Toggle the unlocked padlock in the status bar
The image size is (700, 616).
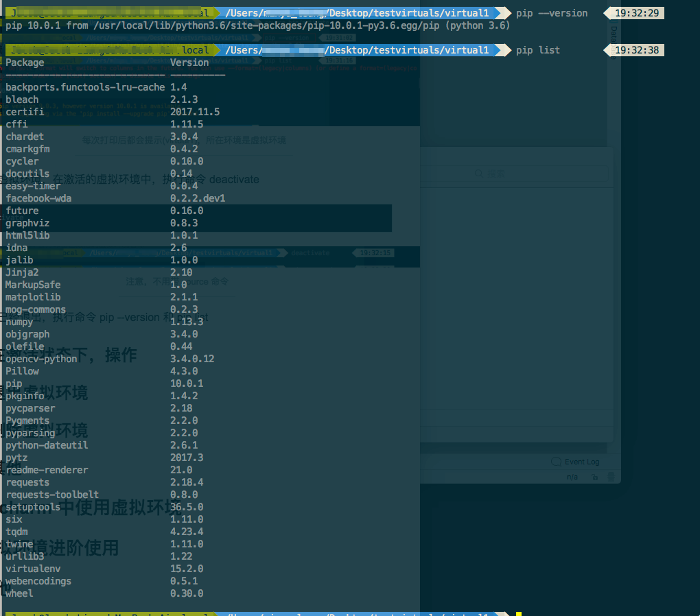[x=595, y=477]
